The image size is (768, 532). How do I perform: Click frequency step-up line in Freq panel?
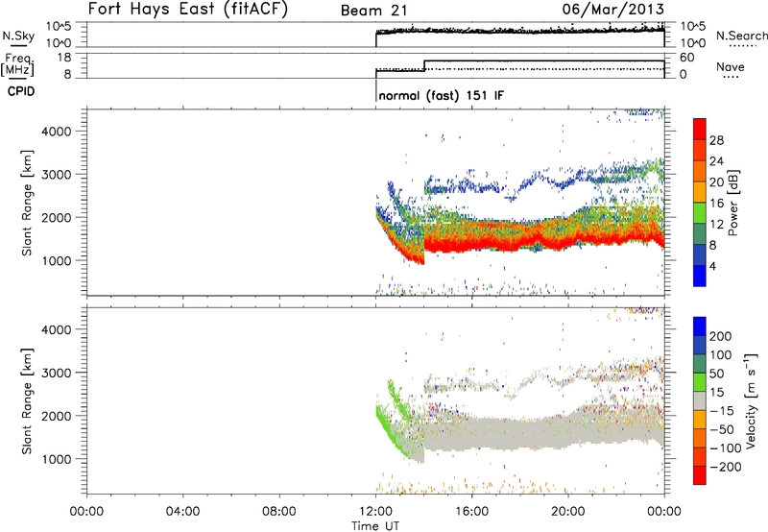pos(424,65)
